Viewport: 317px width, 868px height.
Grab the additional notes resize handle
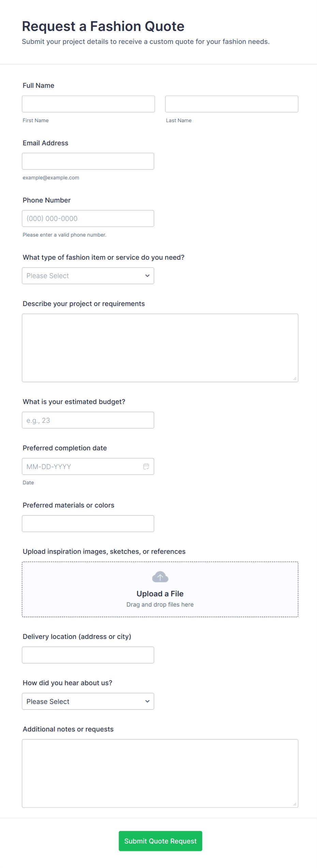tap(295, 804)
